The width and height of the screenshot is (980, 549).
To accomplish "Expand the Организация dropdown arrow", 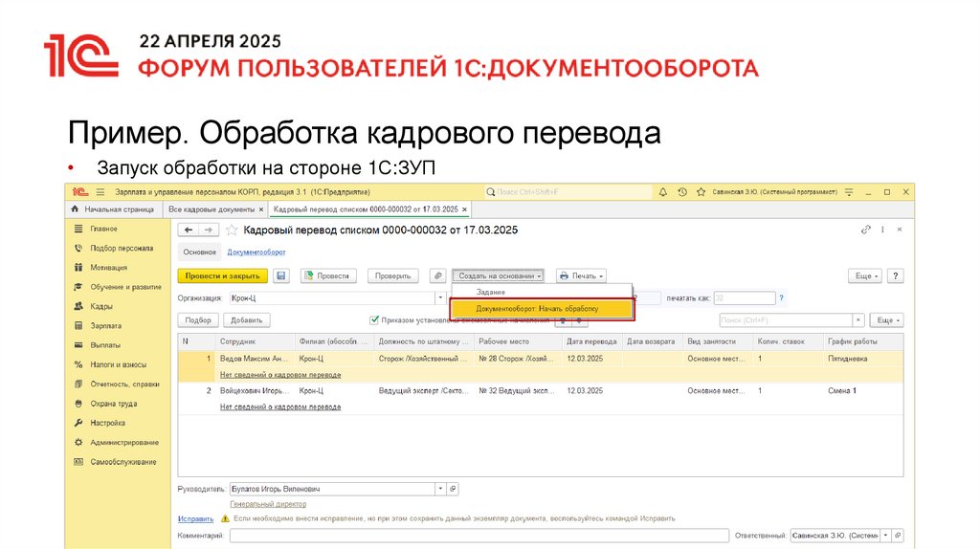I will click(440, 297).
